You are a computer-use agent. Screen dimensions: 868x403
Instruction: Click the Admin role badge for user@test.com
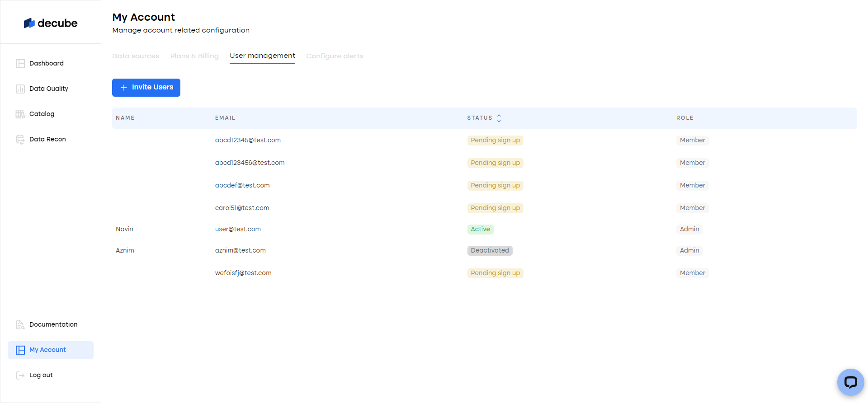pyautogui.click(x=689, y=230)
